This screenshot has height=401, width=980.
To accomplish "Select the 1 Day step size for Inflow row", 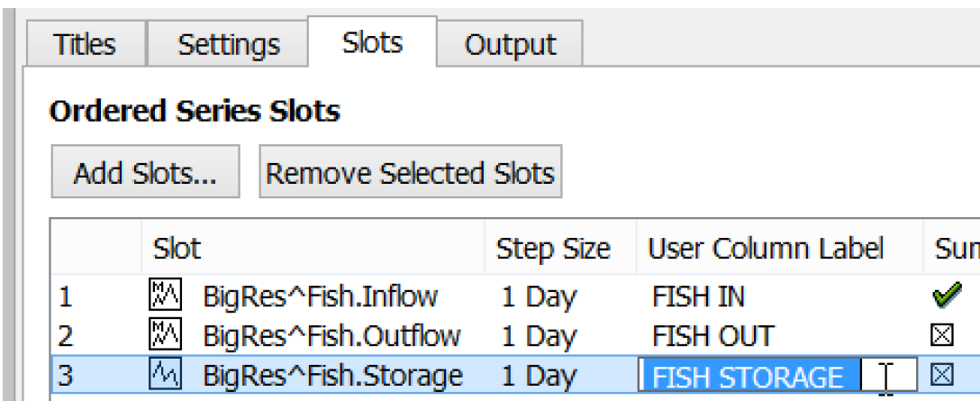I will 539,296.
